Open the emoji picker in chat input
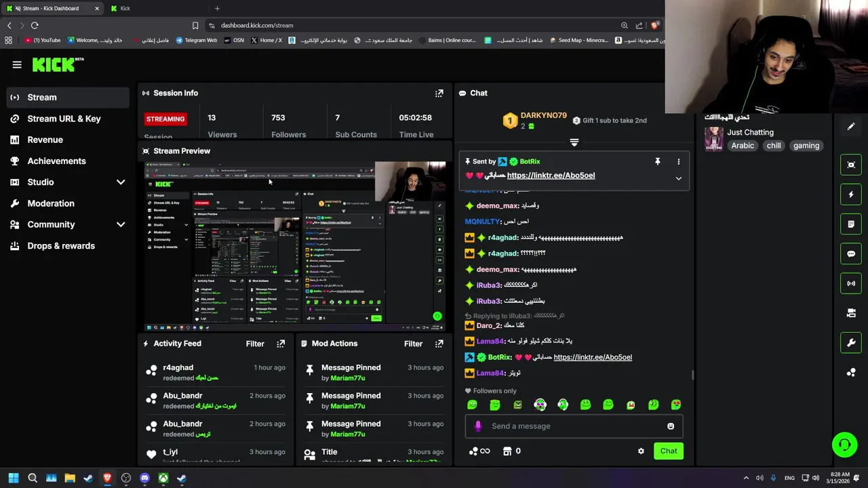 point(671,426)
